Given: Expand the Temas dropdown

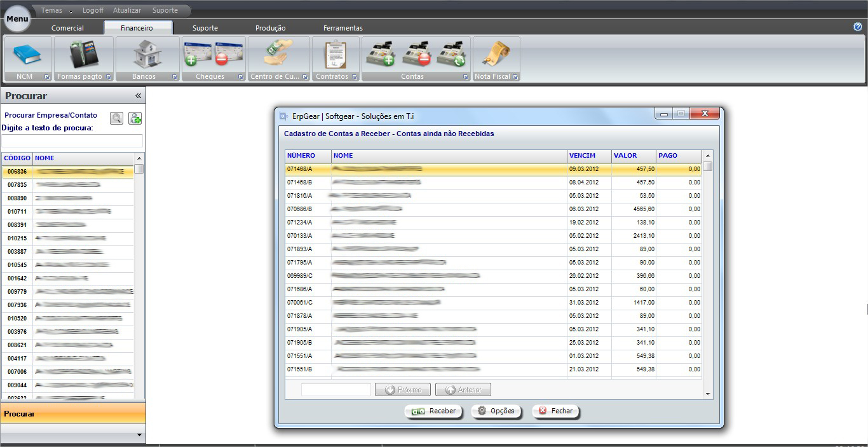Looking at the screenshot, I should click(x=57, y=11).
